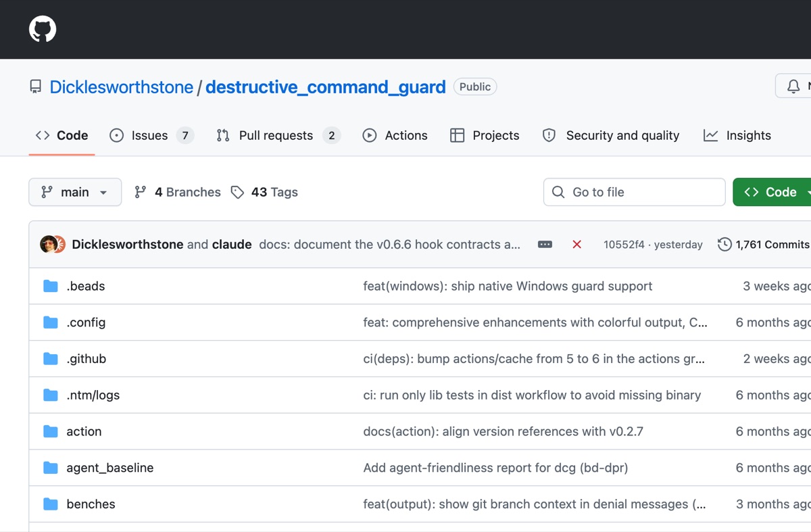Screen dimensions: 811x532
Task: Click the history clock icon by Commits
Action: click(724, 245)
